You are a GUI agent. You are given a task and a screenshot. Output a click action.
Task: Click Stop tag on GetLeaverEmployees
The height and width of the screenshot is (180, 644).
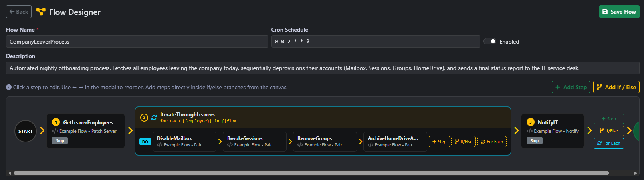[60, 141]
